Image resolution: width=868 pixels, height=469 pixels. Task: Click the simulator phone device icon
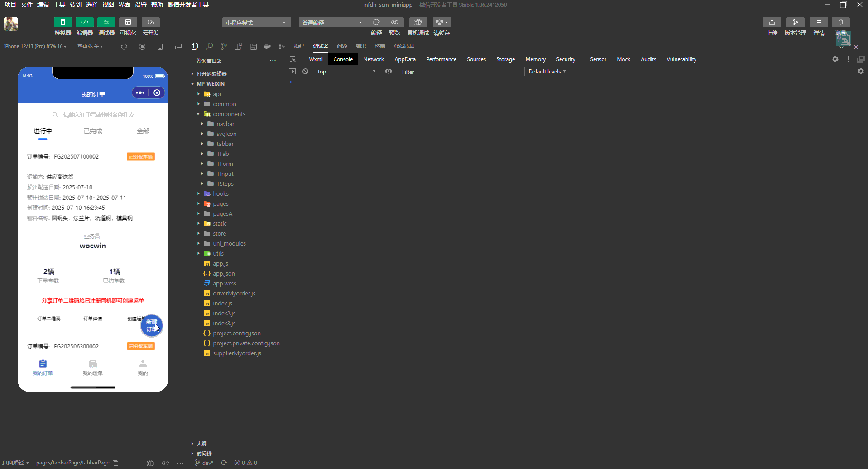[160, 47]
